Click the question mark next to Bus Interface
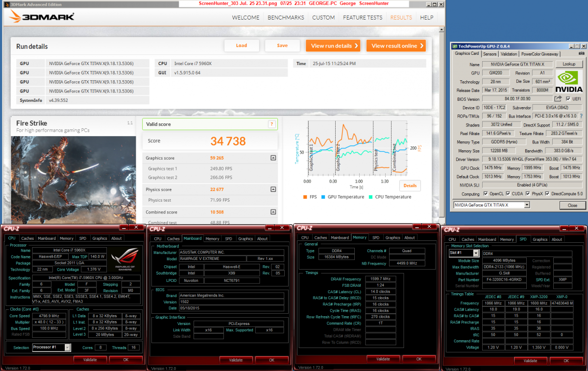 click(581, 116)
